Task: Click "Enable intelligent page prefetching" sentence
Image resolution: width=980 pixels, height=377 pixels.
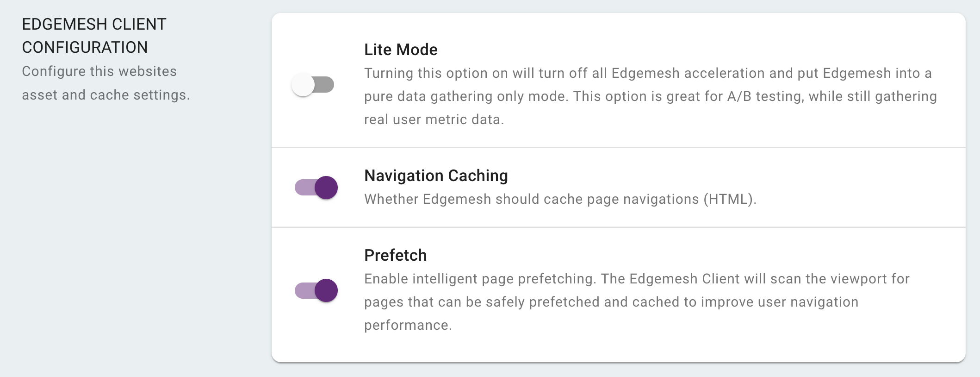Action: point(480,279)
